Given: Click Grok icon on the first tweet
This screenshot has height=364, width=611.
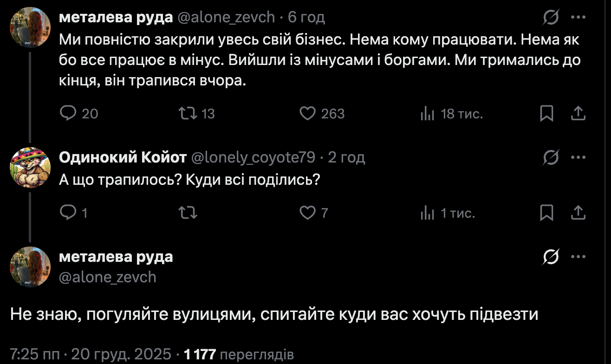Looking at the screenshot, I should coord(551,18).
